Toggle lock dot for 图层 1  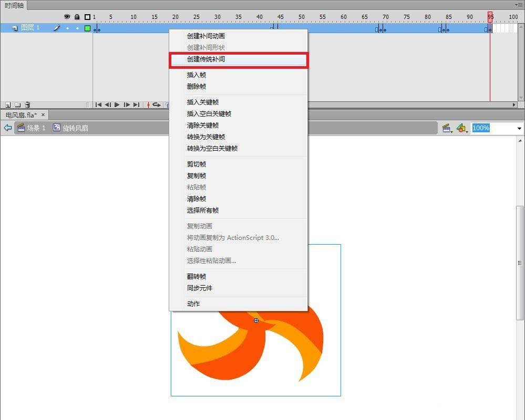pyautogui.click(x=77, y=28)
